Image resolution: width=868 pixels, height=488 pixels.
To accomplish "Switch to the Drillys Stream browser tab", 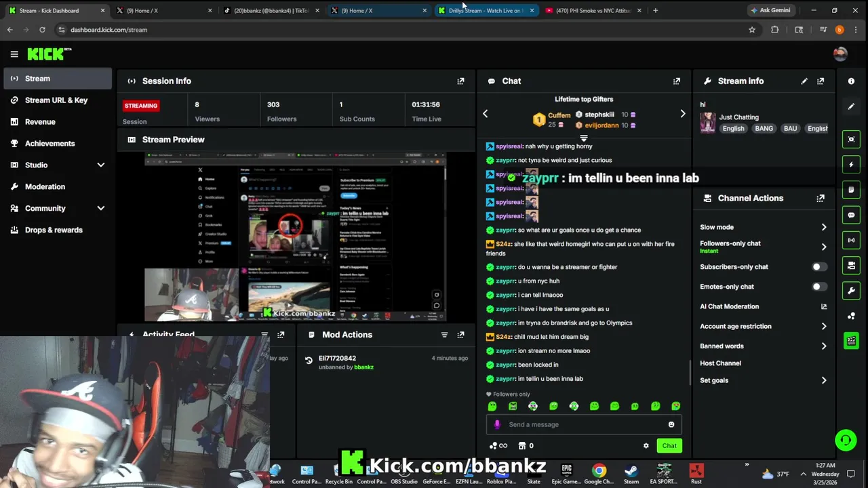I will click(485, 10).
